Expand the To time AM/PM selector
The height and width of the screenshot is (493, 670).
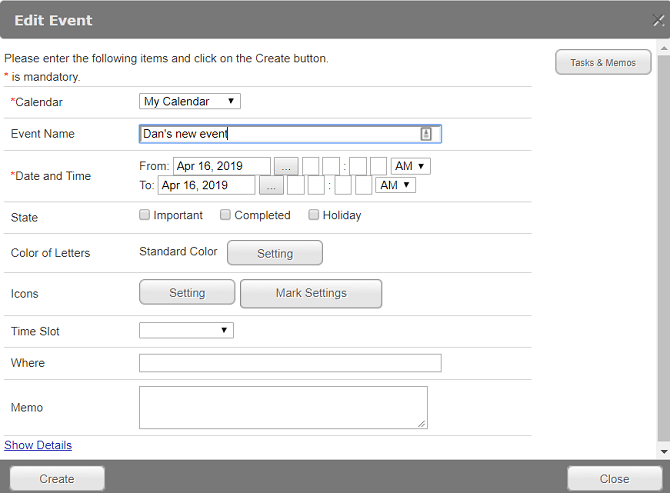coord(395,185)
